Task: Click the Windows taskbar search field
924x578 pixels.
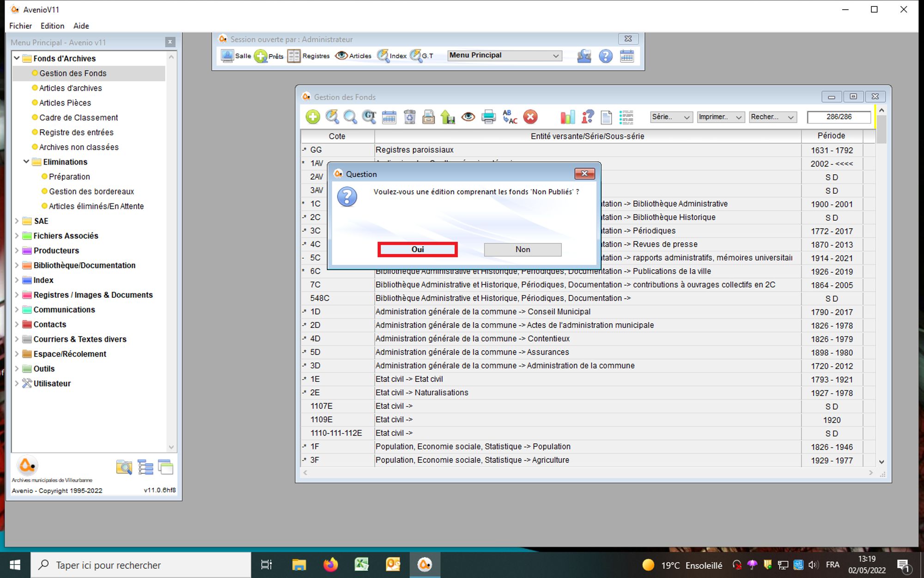Action: point(141,565)
